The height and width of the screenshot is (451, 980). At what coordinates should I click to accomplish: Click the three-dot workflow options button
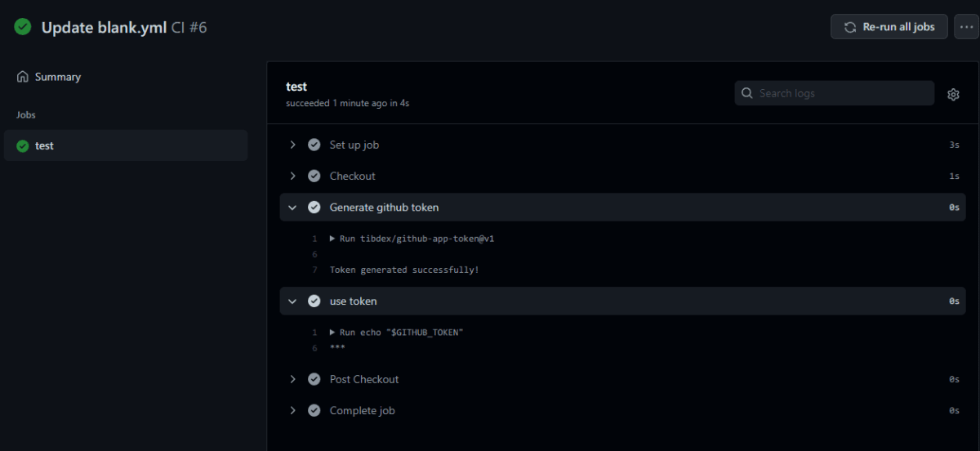[x=966, y=27]
